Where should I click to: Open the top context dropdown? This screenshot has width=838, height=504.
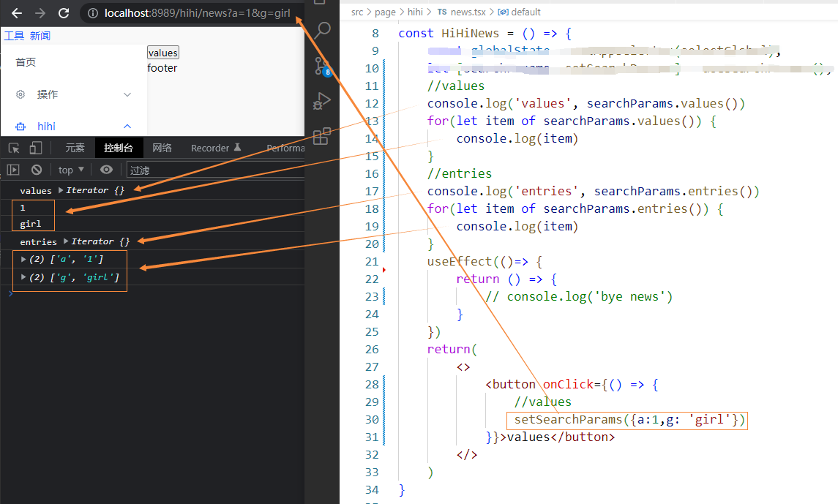[71, 170]
